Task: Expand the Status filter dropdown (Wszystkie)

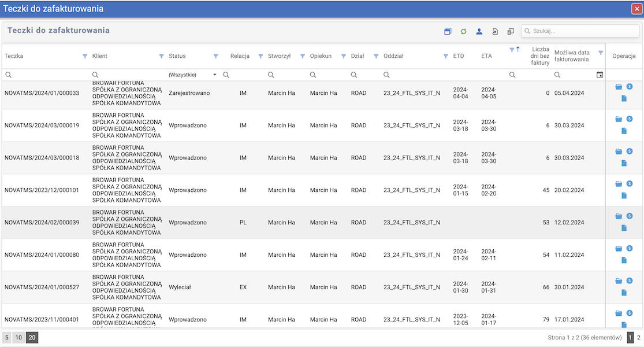Action: [215, 75]
